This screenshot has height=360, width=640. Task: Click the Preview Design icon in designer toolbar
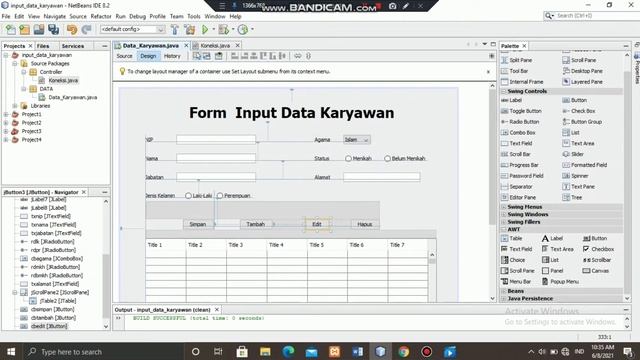pyautogui.click(x=219, y=56)
